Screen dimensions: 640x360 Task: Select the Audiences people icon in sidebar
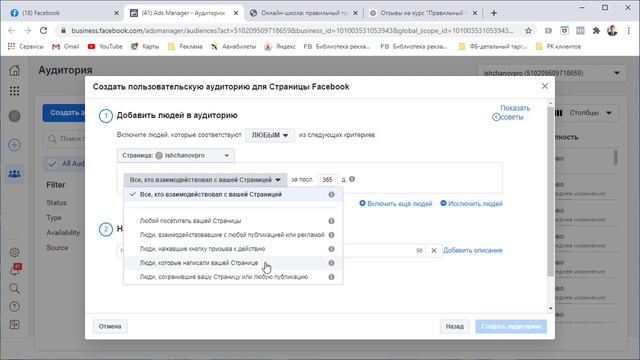(x=14, y=174)
